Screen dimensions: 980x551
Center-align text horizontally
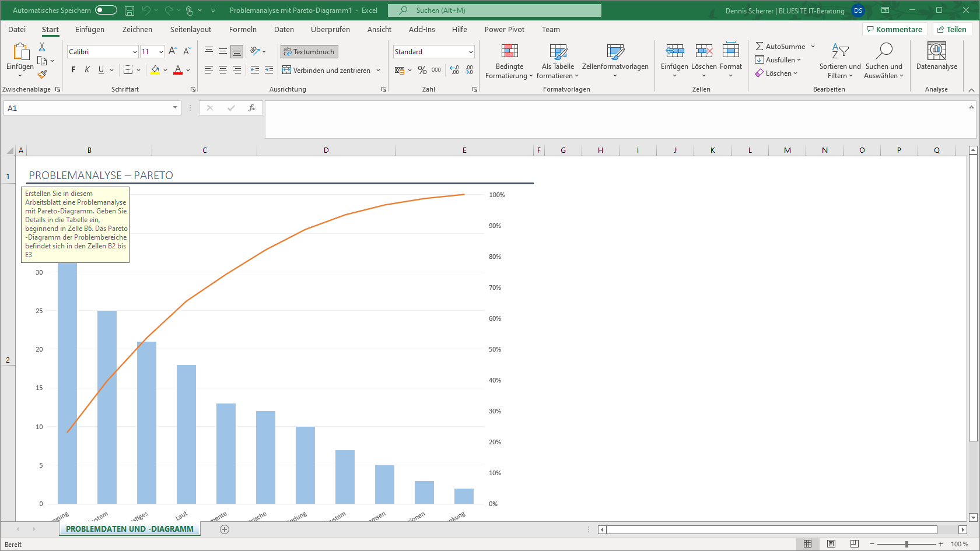point(223,70)
